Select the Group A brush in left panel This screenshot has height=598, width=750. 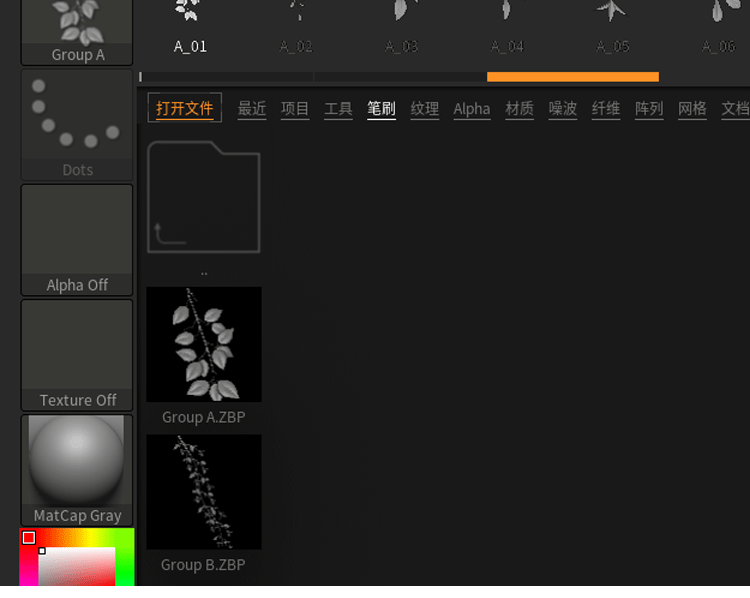pos(77,30)
